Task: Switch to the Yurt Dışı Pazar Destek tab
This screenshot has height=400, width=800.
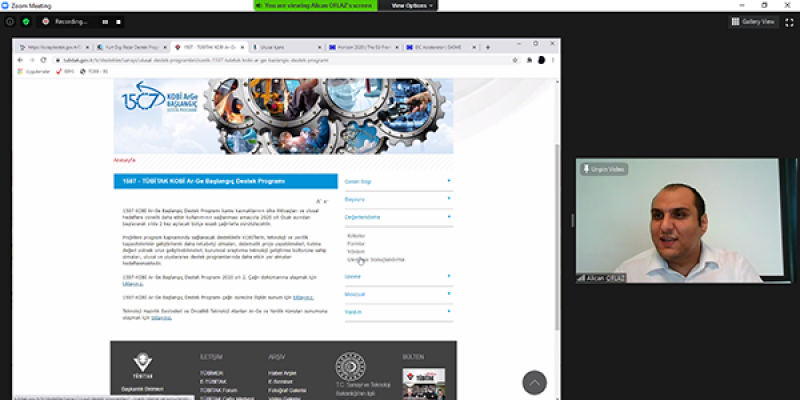Action: click(131, 47)
